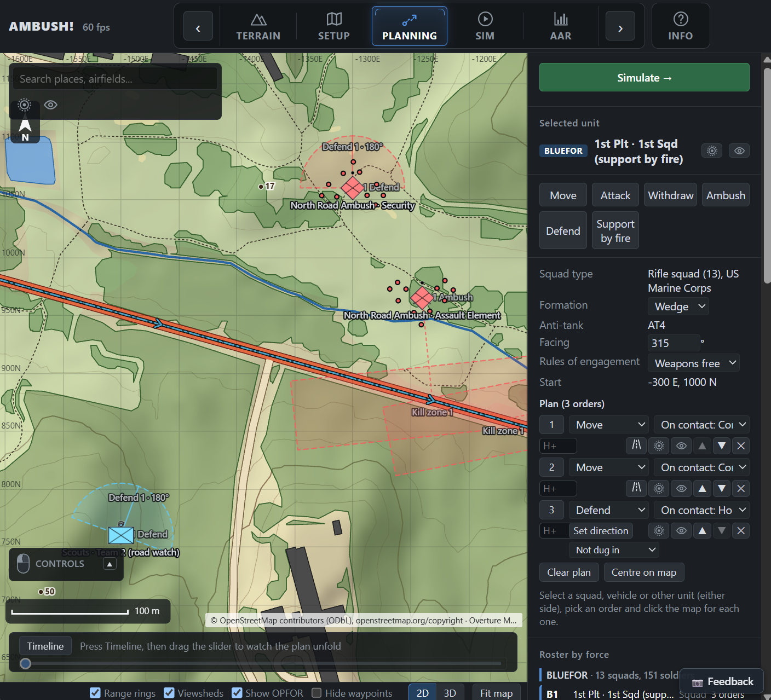Select the Support by fire order
The width and height of the screenshot is (771, 700).
(615, 231)
